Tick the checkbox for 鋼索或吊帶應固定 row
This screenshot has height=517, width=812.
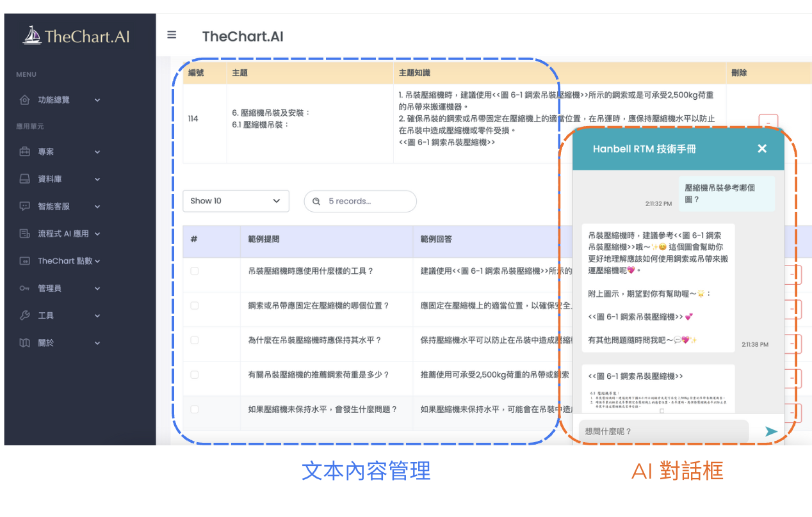(x=195, y=306)
